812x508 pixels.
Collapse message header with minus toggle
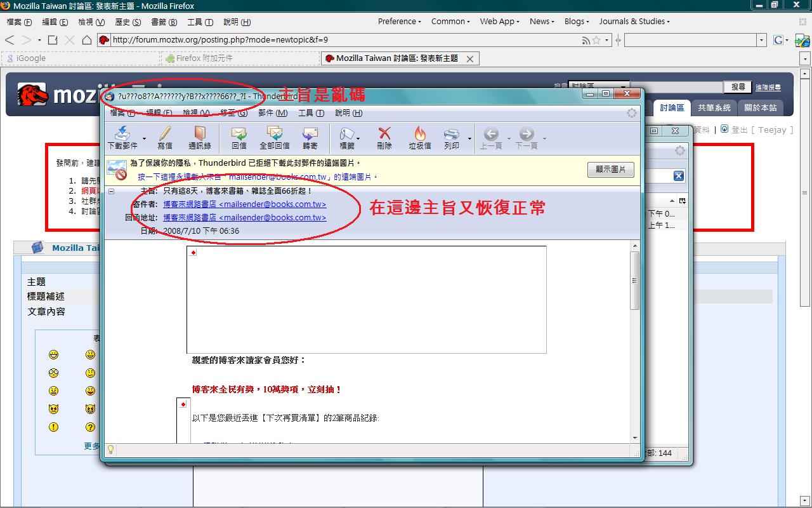point(111,191)
